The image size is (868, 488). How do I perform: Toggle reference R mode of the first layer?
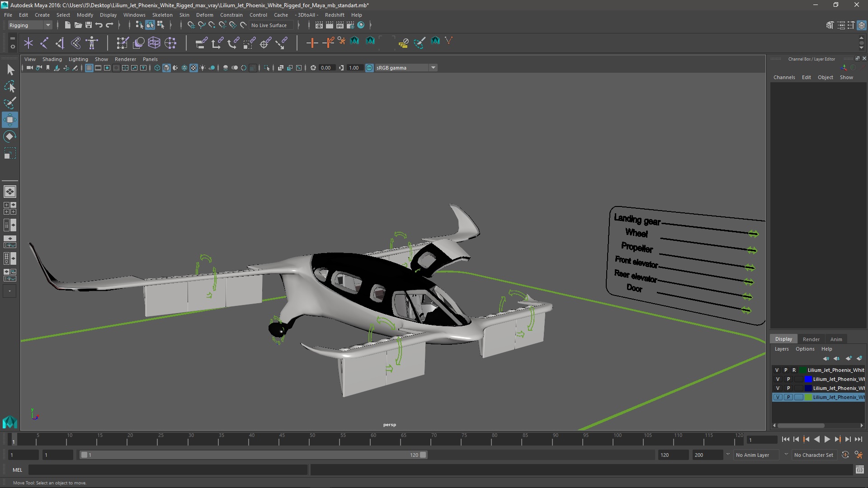click(794, 370)
